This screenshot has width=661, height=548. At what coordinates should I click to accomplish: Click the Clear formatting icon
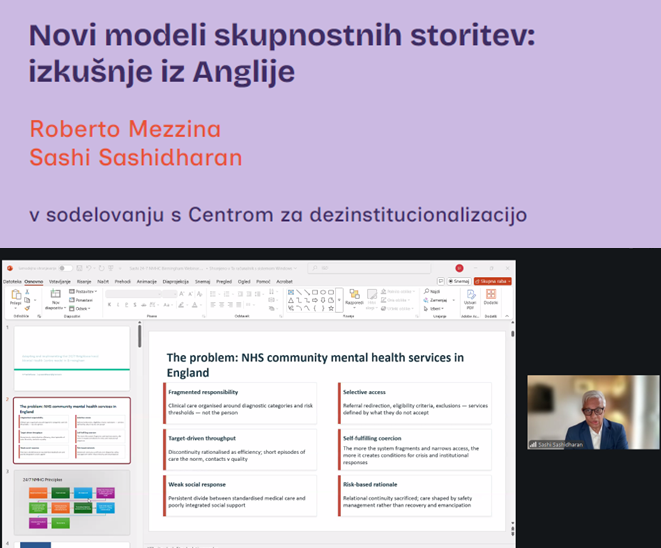click(x=200, y=294)
